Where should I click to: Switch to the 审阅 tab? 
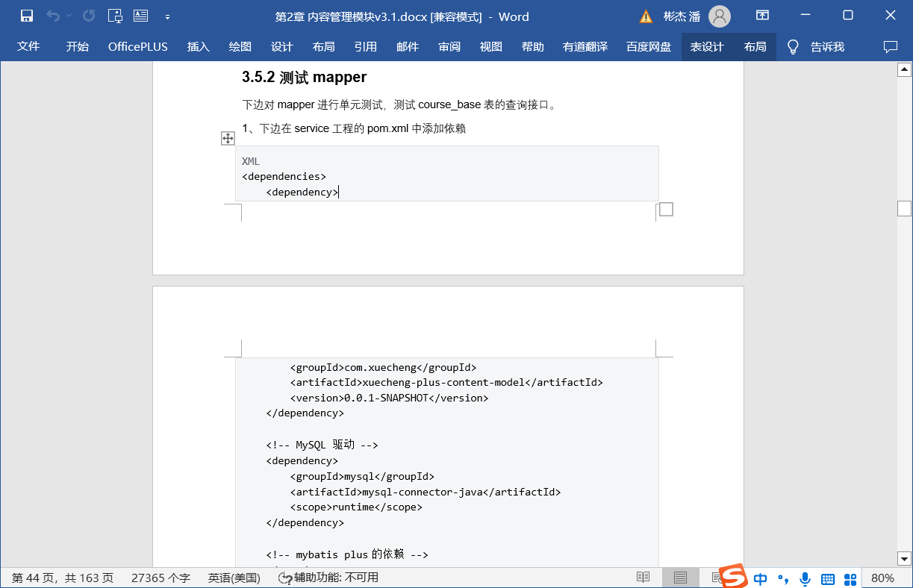click(x=449, y=46)
